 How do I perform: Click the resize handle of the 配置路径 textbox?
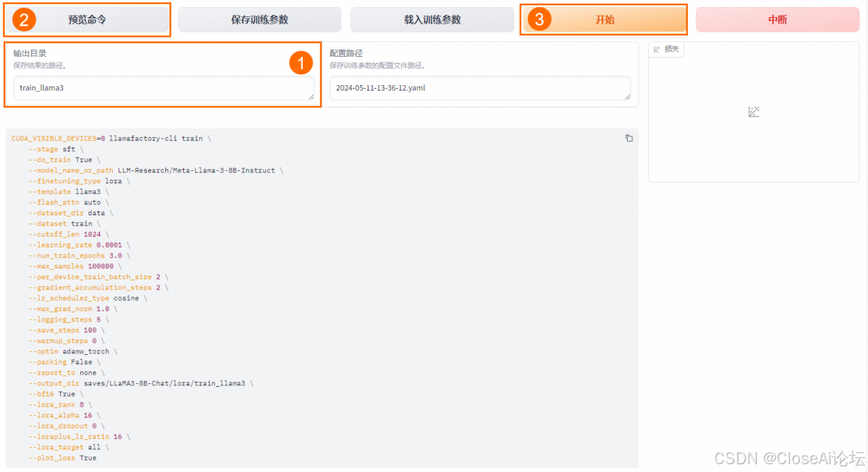click(626, 96)
